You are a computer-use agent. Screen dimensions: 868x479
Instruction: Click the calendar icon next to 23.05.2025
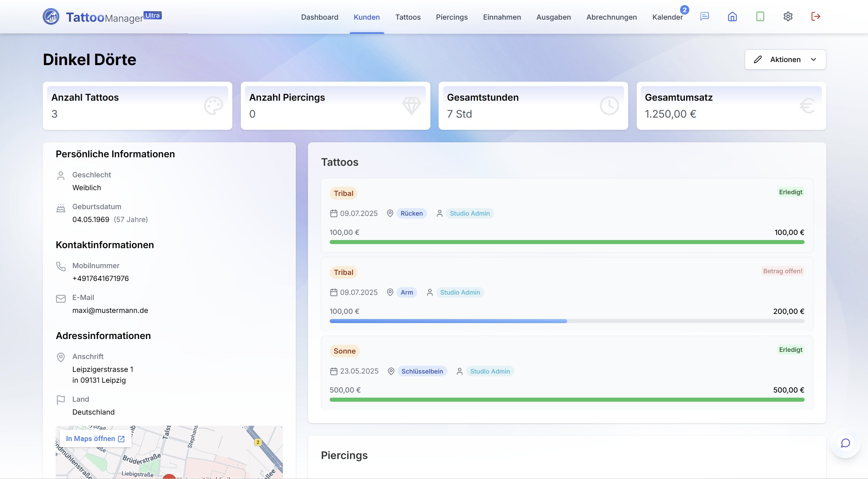tap(334, 371)
